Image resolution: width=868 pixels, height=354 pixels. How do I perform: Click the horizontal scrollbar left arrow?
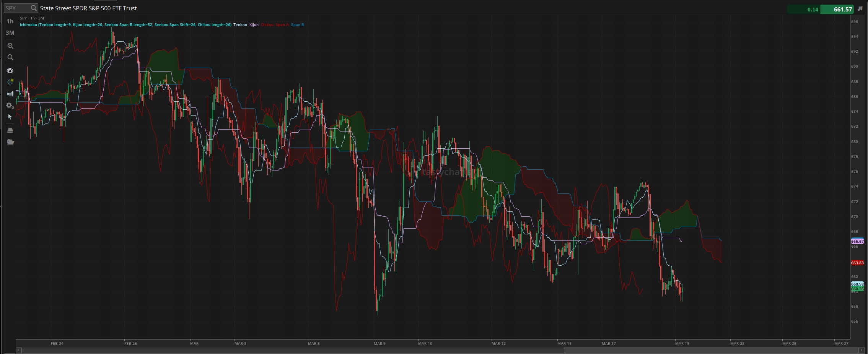pos(18,350)
